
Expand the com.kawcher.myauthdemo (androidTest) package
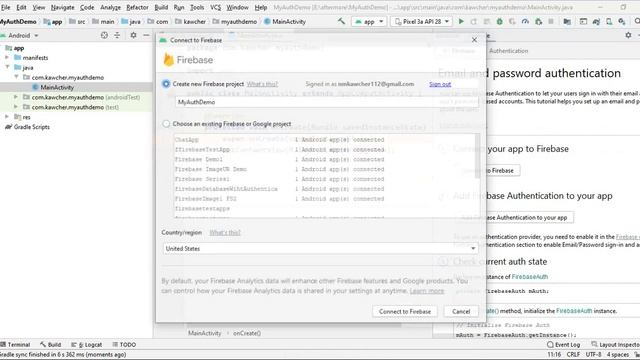click(16, 97)
